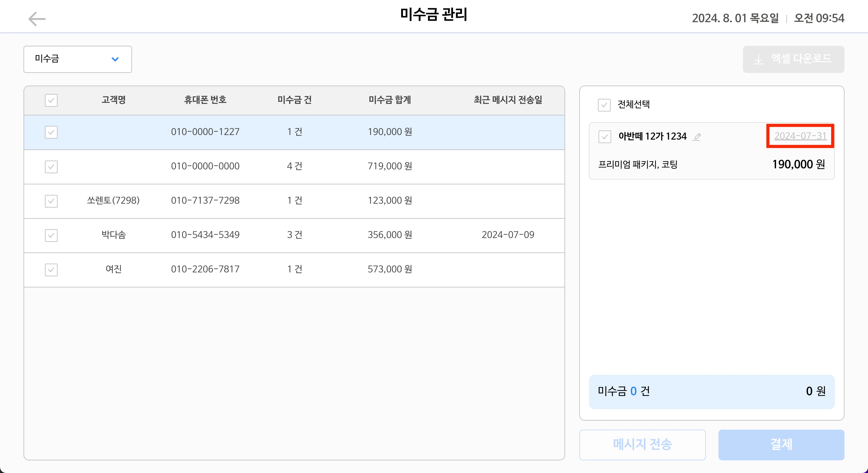Select phone number 010-5434-5349

[205, 235]
